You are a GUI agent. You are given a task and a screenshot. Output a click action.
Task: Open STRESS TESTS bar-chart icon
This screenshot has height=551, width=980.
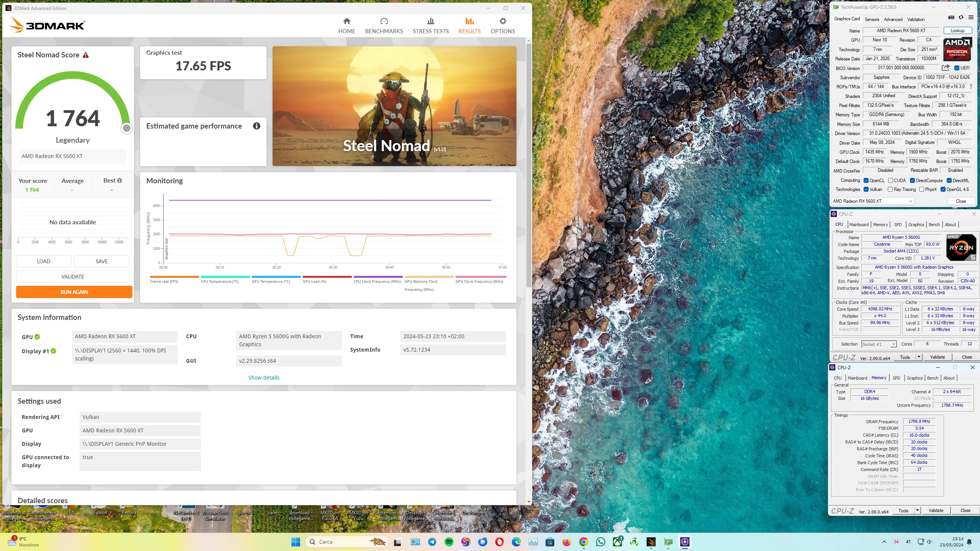[x=431, y=21]
